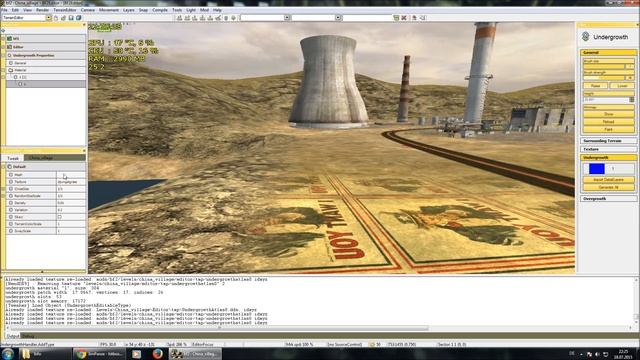Select the highlighted bottom tree node

pos(46,84)
